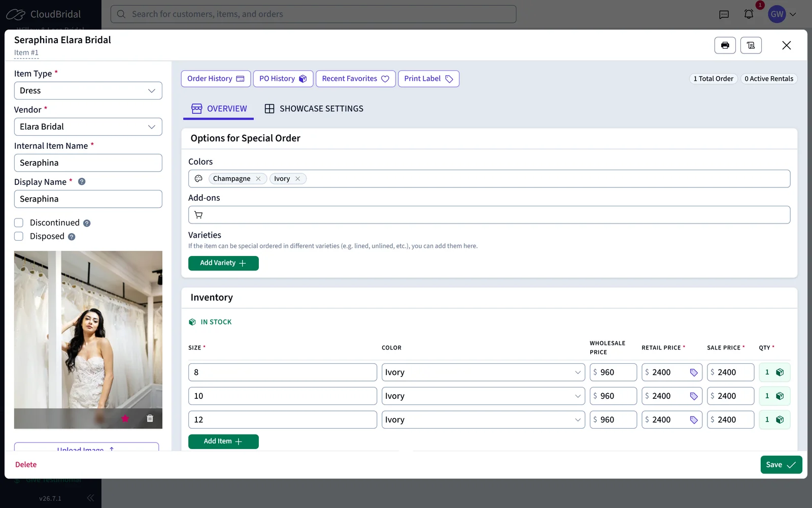The height and width of the screenshot is (508, 812).
Task: Click retail price tag icon, size 8 row
Action: [x=694, y=373]
